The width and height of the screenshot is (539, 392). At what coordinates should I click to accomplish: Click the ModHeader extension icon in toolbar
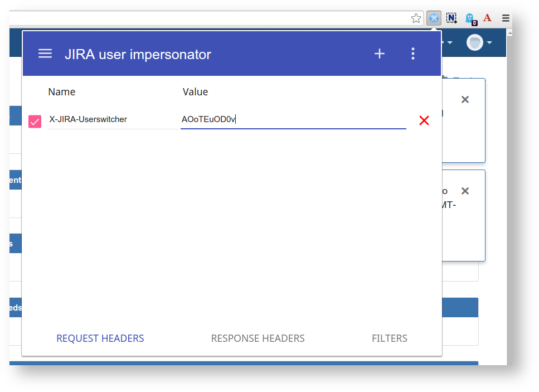pos(434,18)
